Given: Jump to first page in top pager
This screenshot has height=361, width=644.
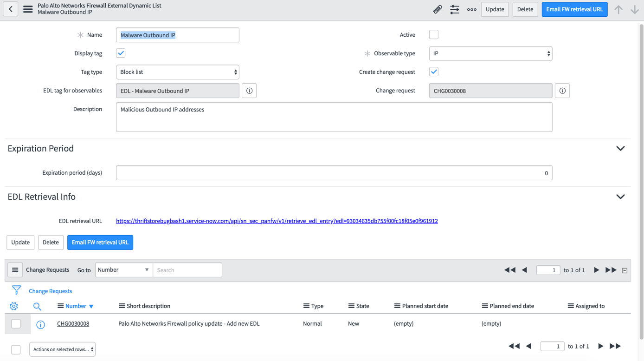Looking at the screenshot, I should pyautogui.click(x=510, y=270).
